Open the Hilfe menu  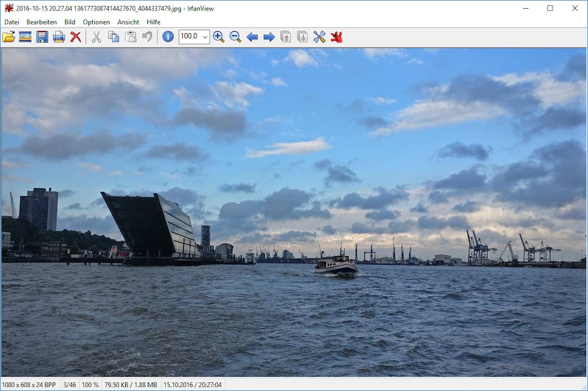pos(153,22)
